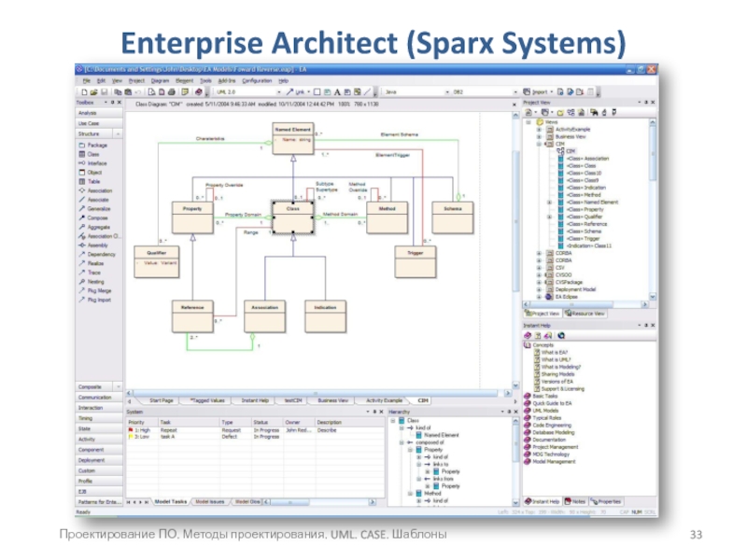This screenshot has width=747, height=560.
Task: Select the Link arrow tool icon
Action: 289,91
